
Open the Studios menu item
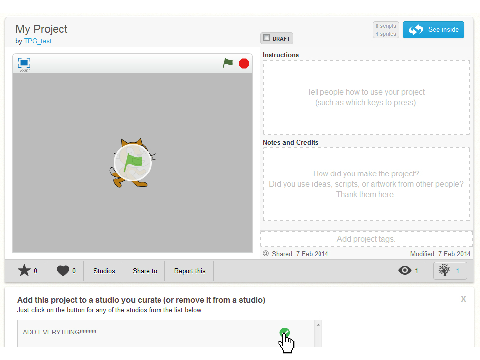[x=104, y=271]
